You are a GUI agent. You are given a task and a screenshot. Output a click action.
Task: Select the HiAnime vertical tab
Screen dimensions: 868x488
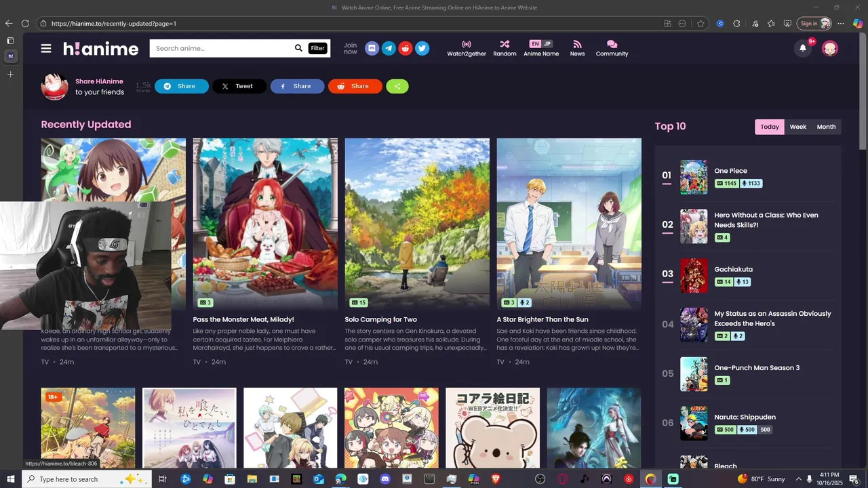(10, 56)
